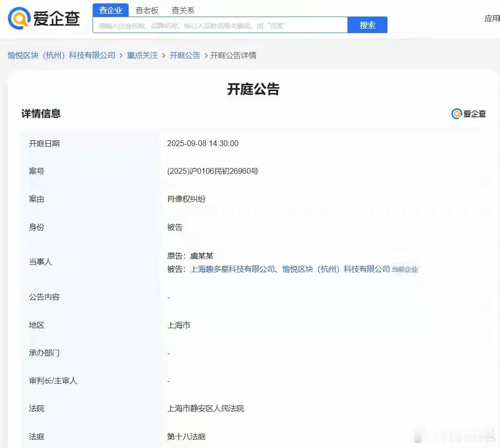Click the 法院 field label
The width and height of the screenshot is (500, 448).
pyautogui.click(x=37, y=409)
